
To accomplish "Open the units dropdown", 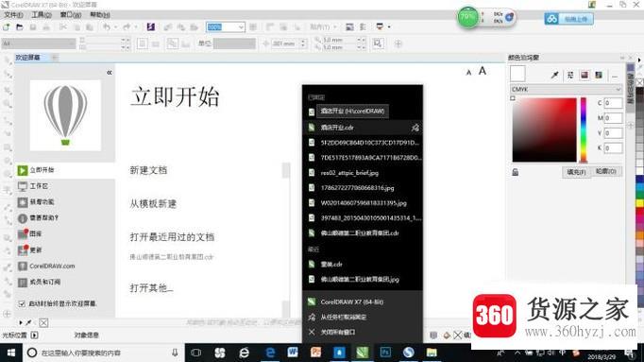I will [x=234, y=43].
